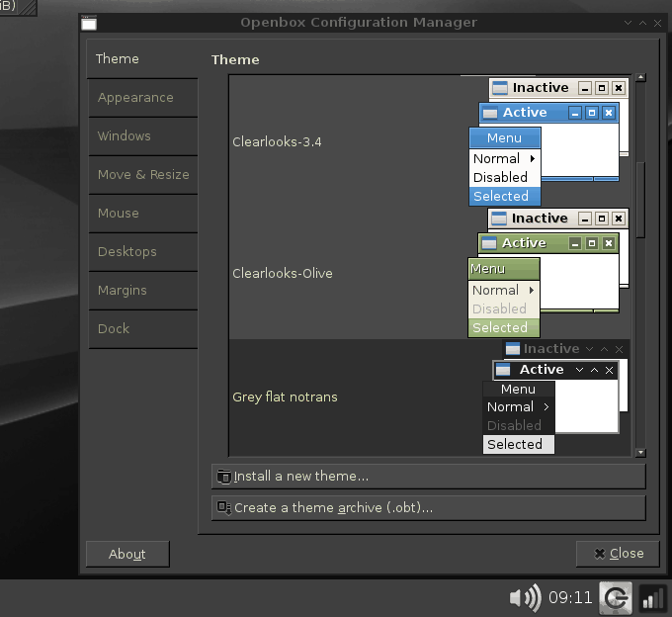Open the Dock tab

pos(143,329)
